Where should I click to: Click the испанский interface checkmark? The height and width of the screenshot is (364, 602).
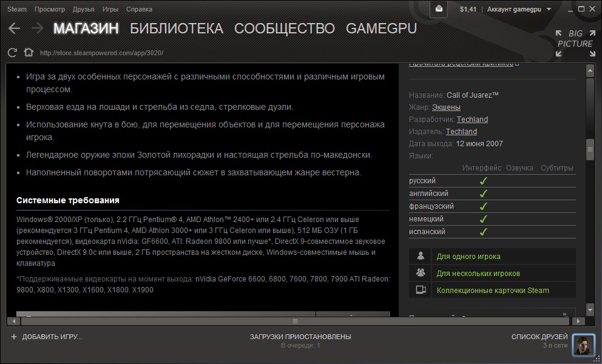(x=484, y=232)
